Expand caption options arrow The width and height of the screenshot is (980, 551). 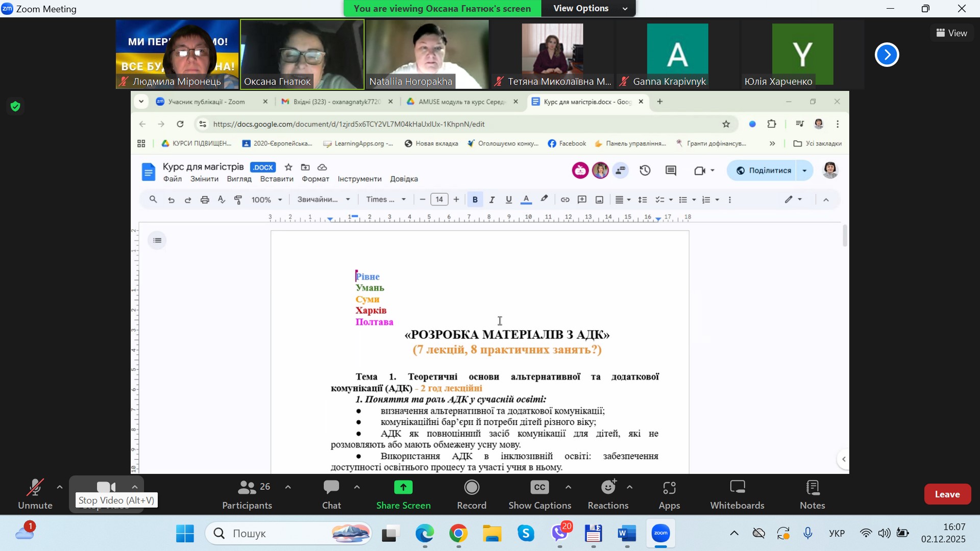click(x=568, y=487)
